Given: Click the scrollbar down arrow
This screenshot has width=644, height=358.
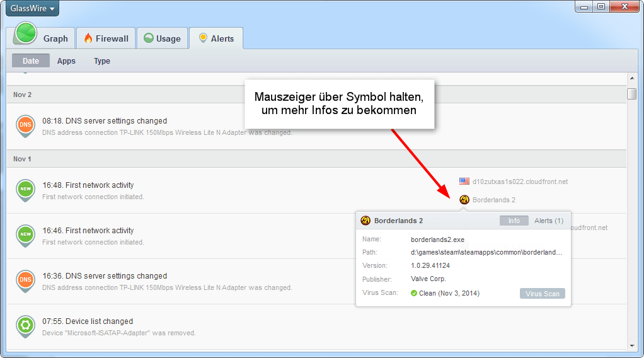Looking at the screenshot, I should click(631, 345).
